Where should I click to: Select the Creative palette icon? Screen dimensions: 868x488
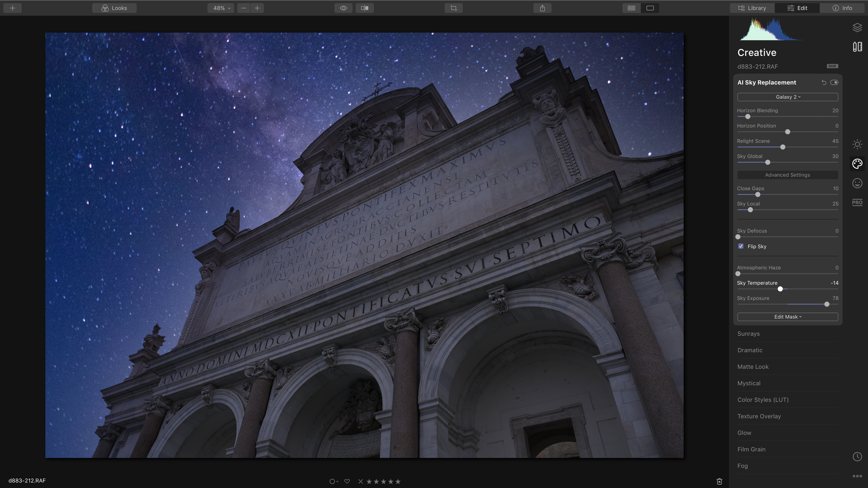point(857,164)
